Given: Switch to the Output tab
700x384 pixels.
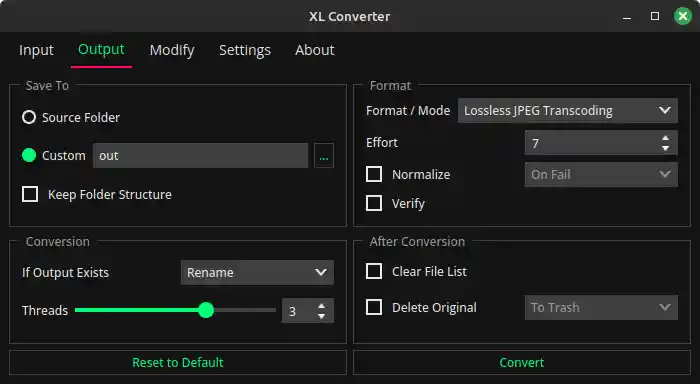Looking at the screenshot, I should [x=101, y=50].
